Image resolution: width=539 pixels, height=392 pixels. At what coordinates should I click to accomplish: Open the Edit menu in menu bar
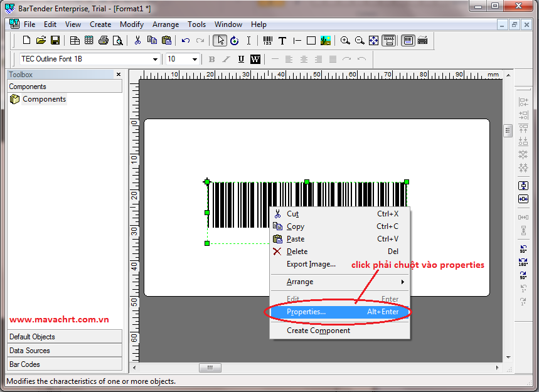50,24
